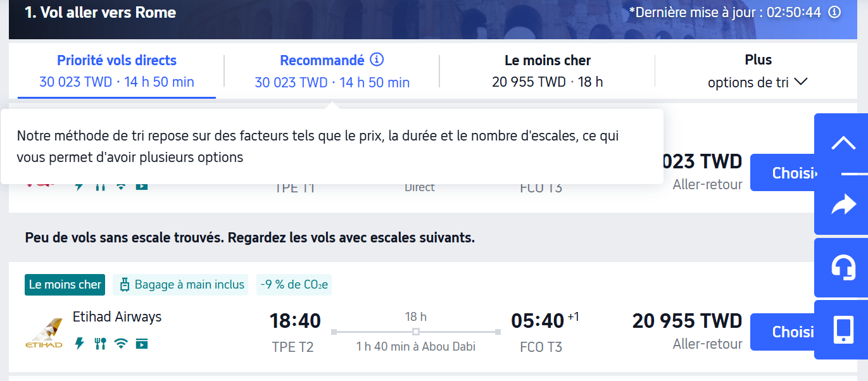The width and height of the screenshot is (868, 381).
Task: Click the info icon beside last update time
Action: click(x=834, y=12)
